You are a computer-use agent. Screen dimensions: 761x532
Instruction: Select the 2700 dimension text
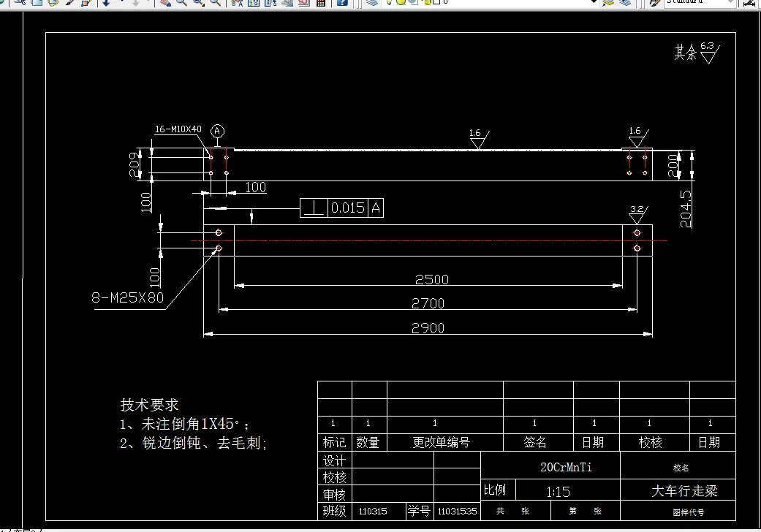[428, 303]
